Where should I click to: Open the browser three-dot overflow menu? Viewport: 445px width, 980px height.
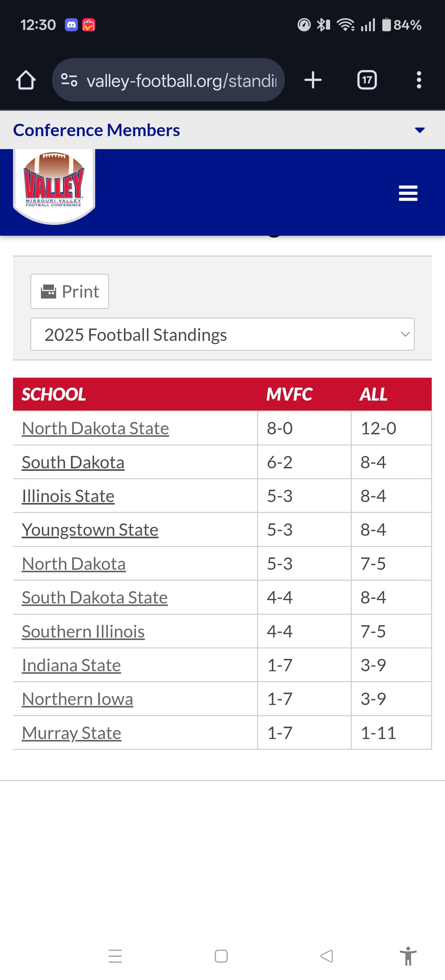tap(419, 80)
